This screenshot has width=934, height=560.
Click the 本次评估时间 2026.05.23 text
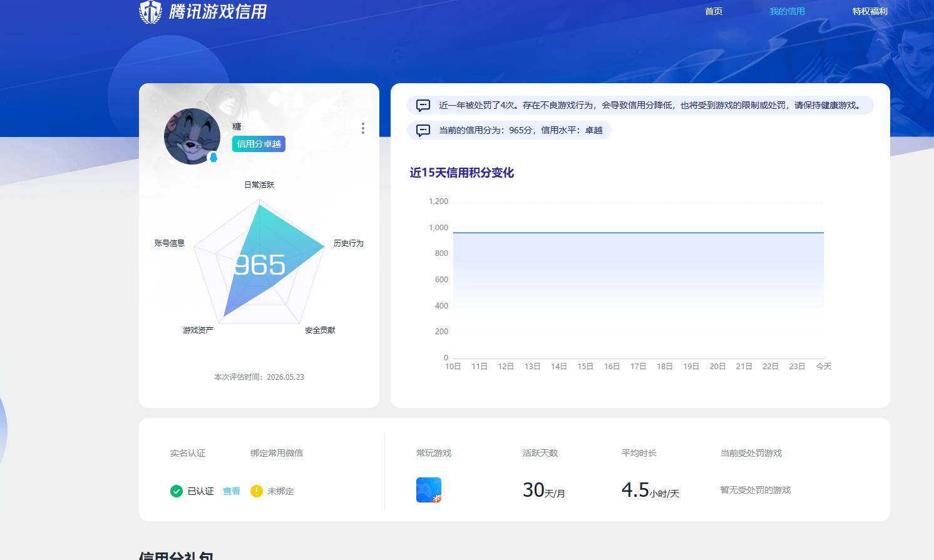coord(259,377)
